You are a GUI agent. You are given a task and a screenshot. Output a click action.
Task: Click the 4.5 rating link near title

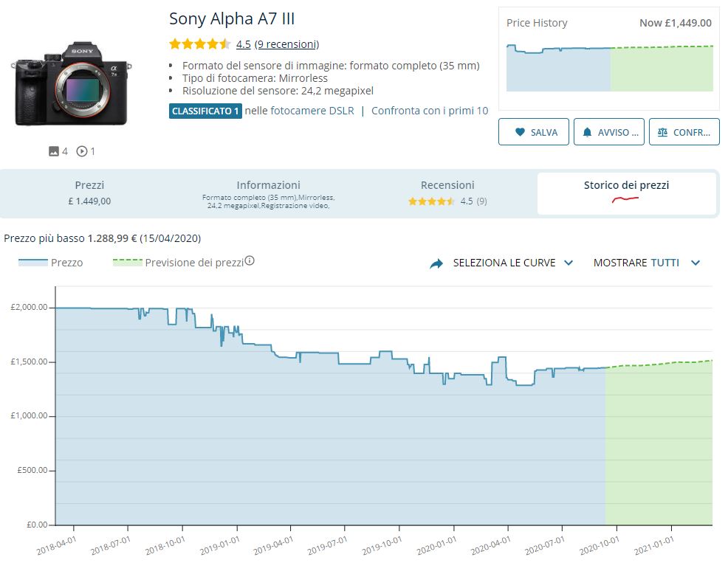pos(244,44)
